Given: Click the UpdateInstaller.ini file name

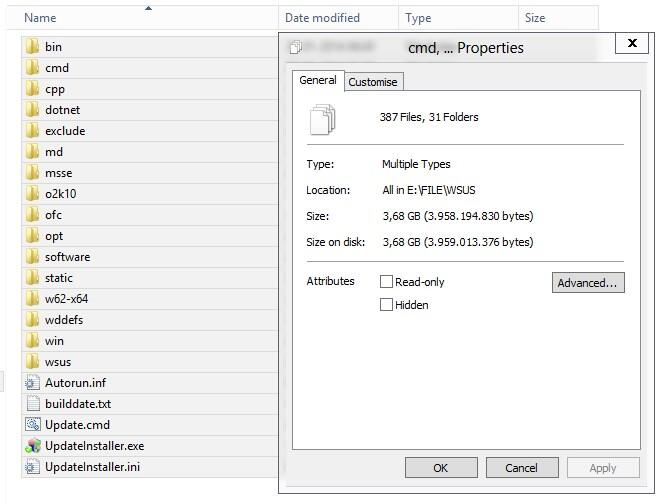Looking at the screenshot, I should (92, 467).
